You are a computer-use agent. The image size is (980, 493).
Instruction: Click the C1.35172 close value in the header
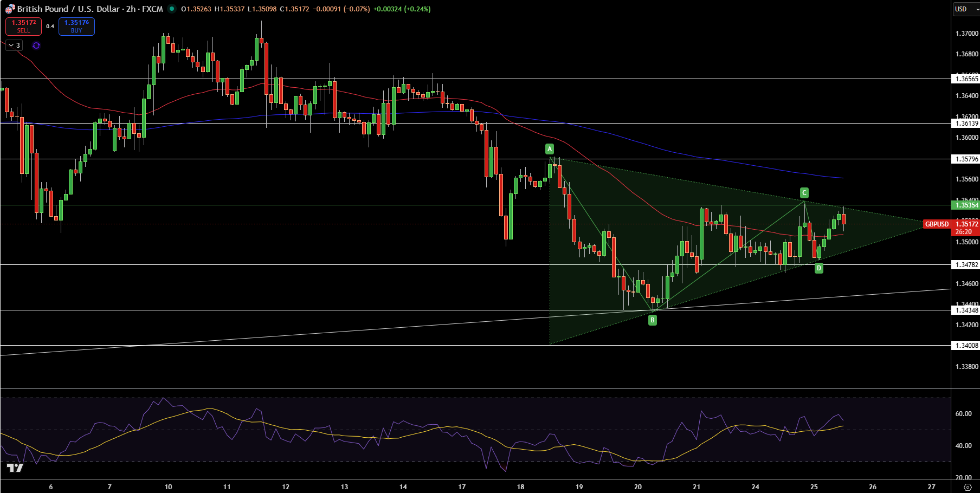[x=294, y=9]
